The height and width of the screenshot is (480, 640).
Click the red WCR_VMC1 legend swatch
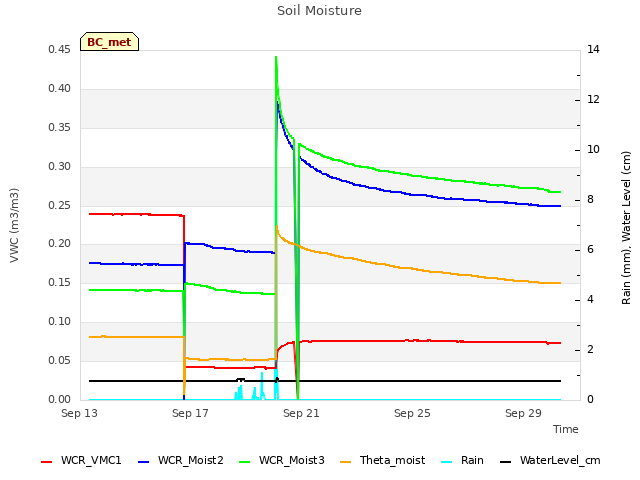[47, 462]
